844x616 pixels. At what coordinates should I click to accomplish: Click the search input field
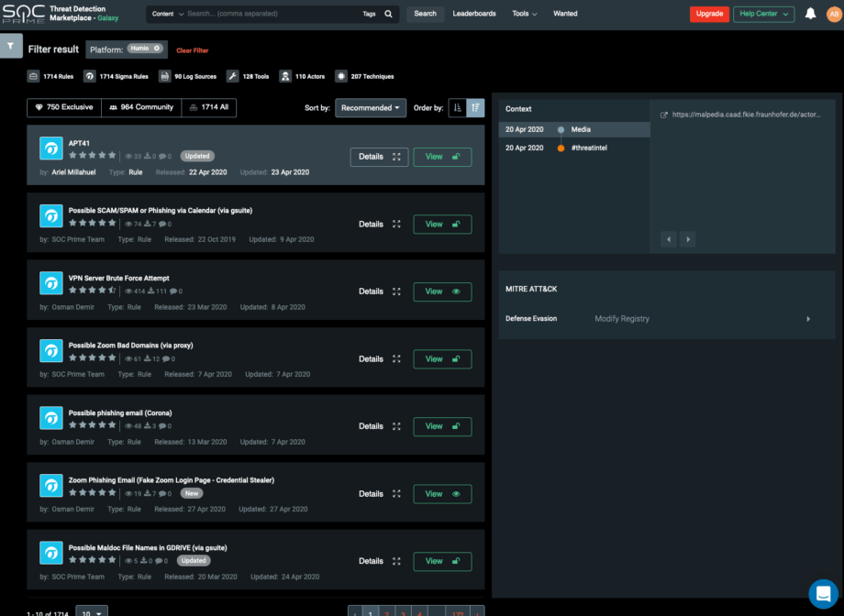[272, 14]
